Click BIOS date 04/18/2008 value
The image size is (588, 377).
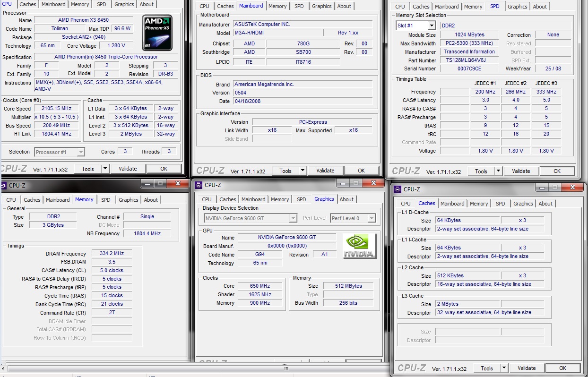pyautogui.click(x=303, y=101)
